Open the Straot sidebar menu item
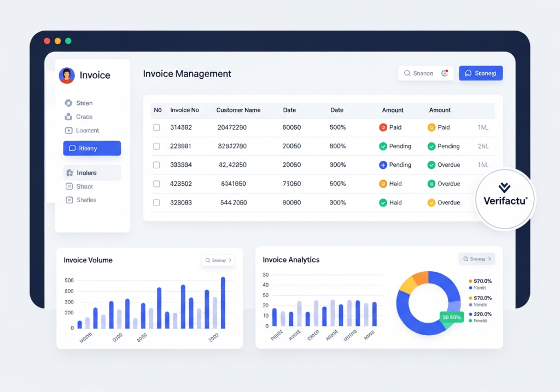 pos(84,186)
